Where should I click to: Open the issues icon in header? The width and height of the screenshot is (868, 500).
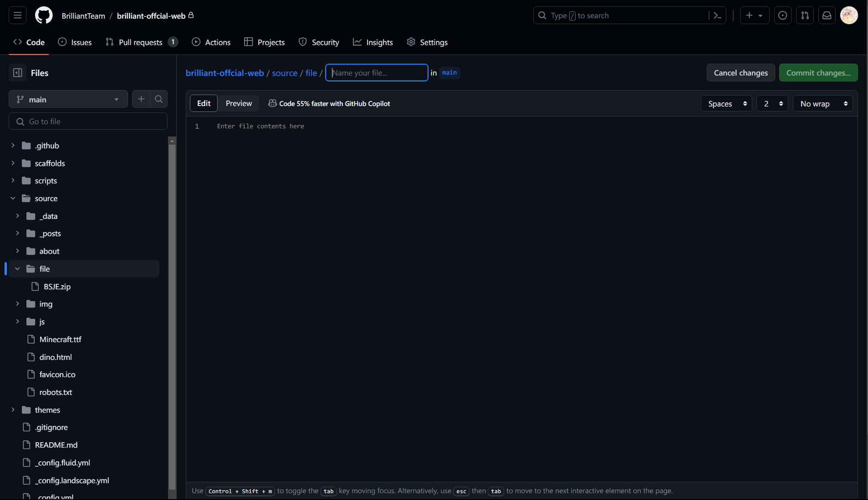782,15
